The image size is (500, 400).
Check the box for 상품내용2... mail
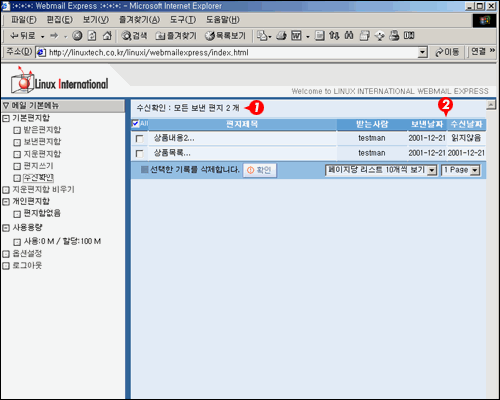coord(139,138)
